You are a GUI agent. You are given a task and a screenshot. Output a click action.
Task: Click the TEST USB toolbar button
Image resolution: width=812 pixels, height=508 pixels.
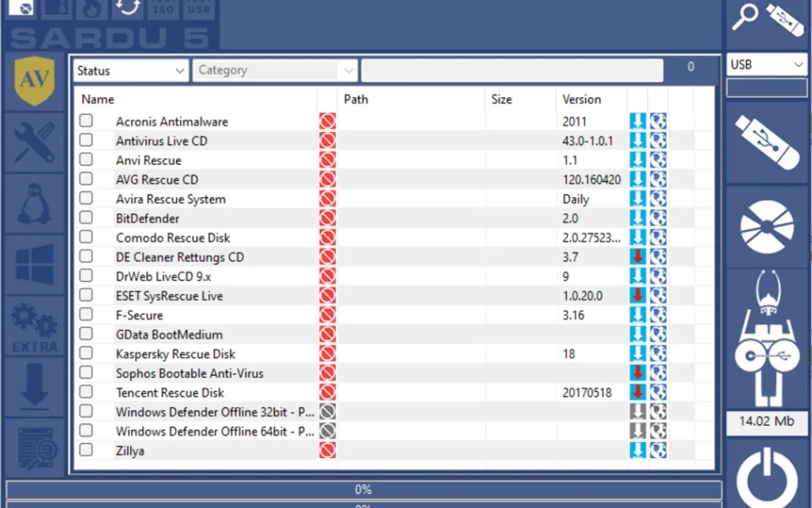click(x=199, y=8)
